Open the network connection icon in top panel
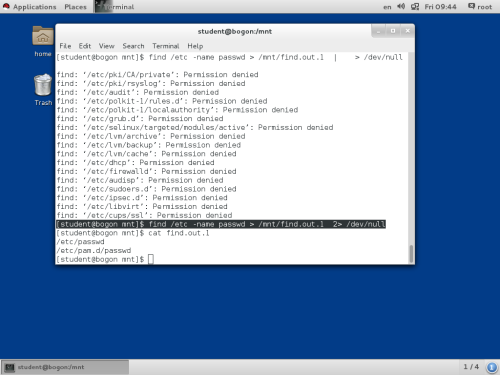Image resolution: width=500 pixels, height=375 pixels. (415, 6)
